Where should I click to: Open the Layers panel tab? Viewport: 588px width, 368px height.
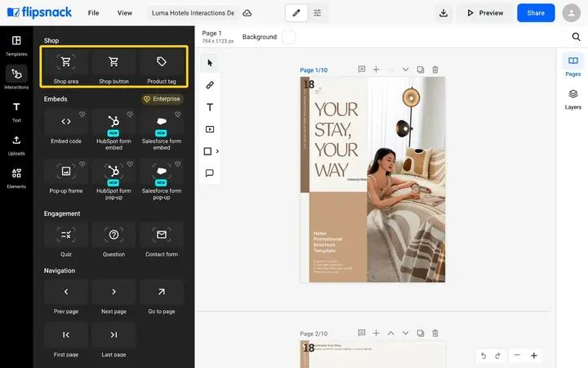coord(572,99)
